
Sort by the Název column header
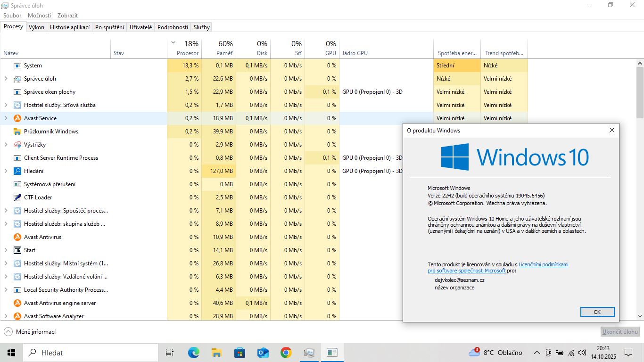(56, 48)
